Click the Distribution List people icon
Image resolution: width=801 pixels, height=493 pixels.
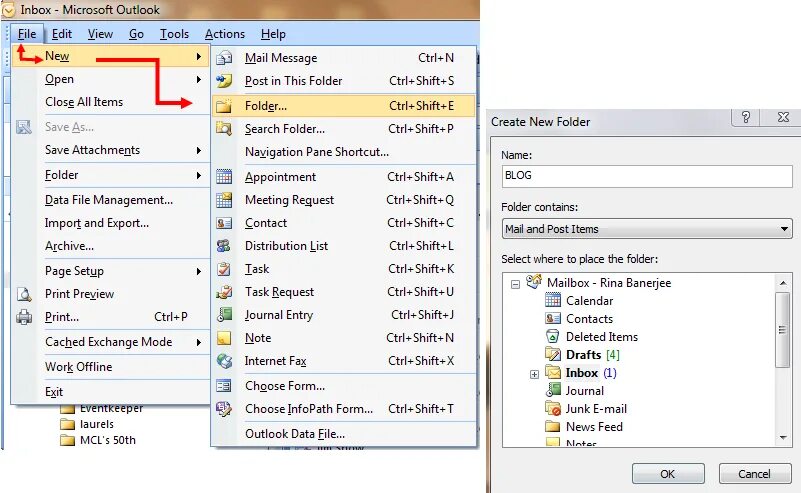pos(224,246)
